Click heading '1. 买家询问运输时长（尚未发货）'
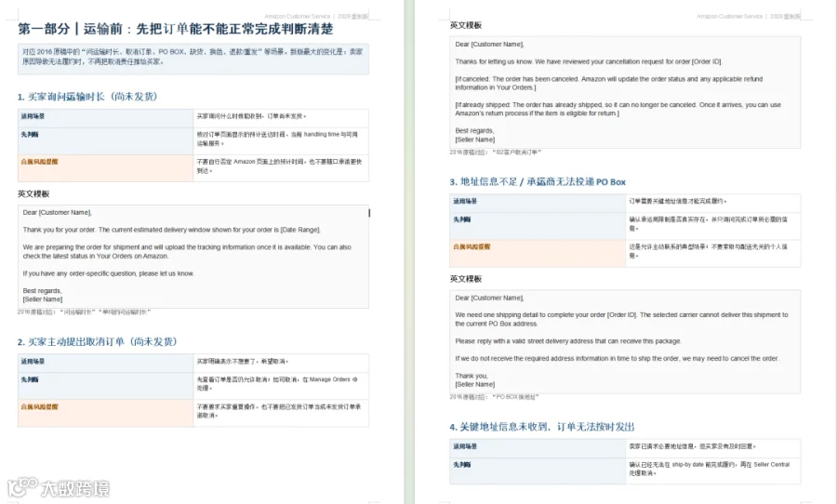 87,97
